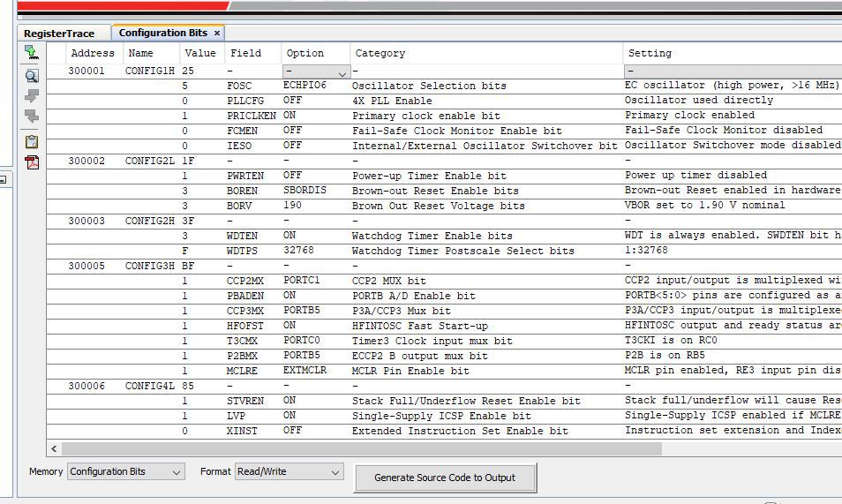Click the ON option for STVREN
This screenshot has height=504, width=842.
pyautogui.click(x=289, y=401)
